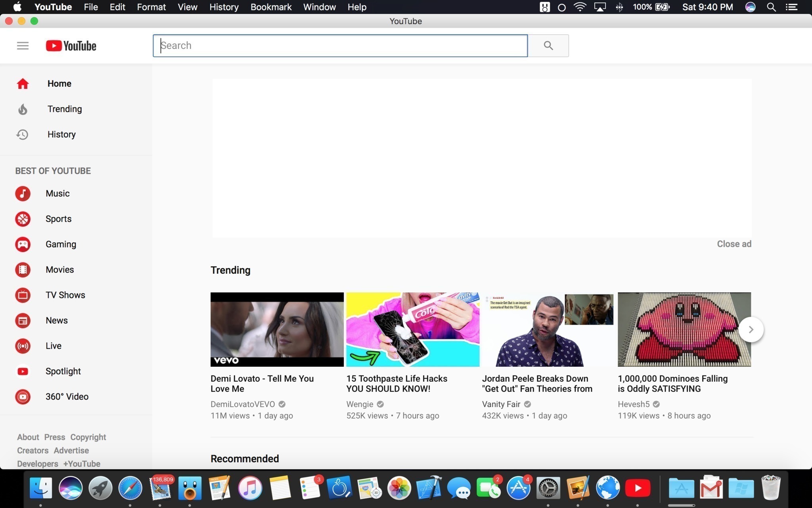Open the 360° Video icon
The width and height of the screenshot is (812, 508).
[23, 397]
